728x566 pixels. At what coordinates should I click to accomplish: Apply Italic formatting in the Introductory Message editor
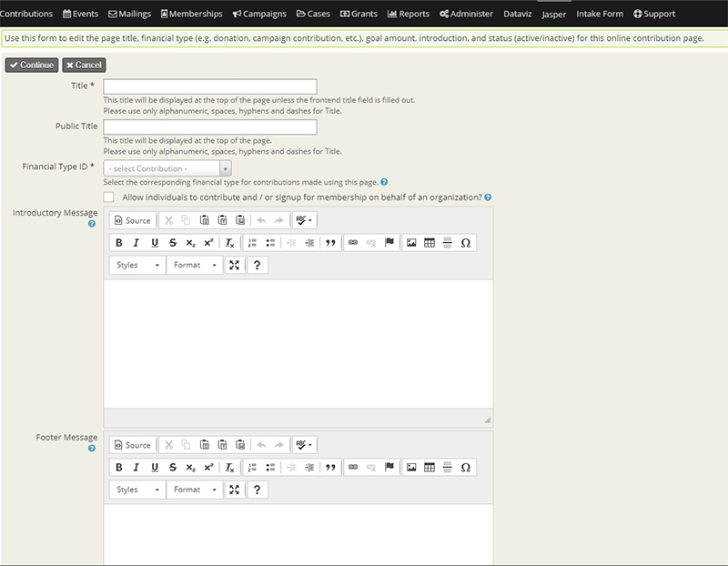tap(136, 242)
